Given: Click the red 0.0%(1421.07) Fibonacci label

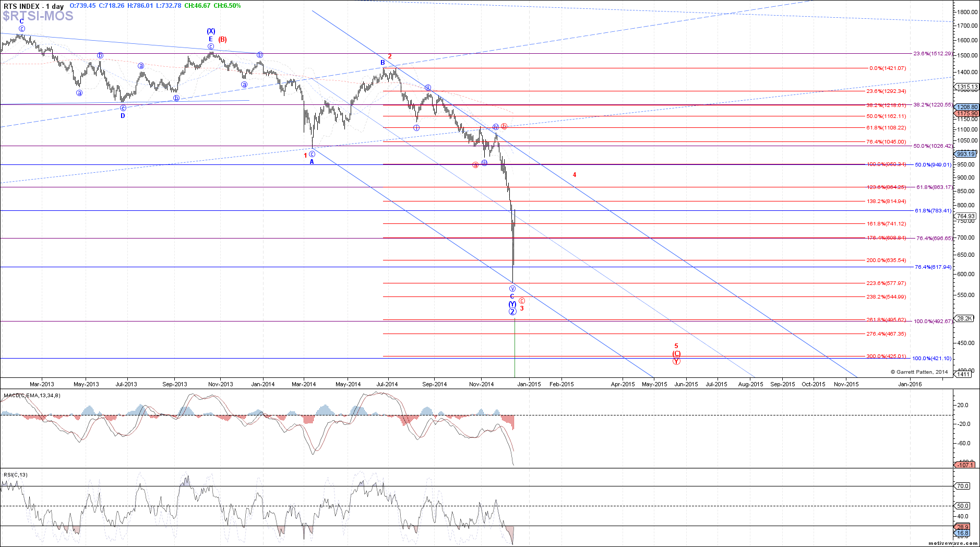Looking at the screenshot, I should tap(888, 68).
